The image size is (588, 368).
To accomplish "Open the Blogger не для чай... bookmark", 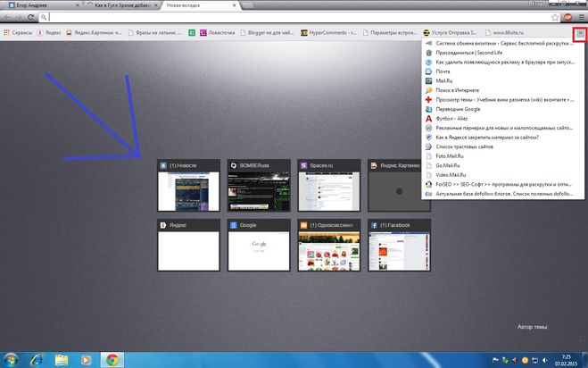I will click(267, 33).
